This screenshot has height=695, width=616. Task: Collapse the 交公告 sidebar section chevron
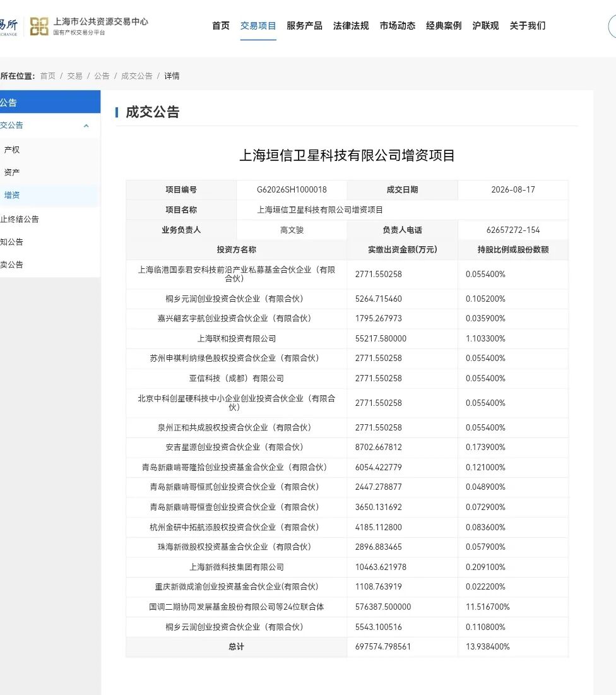point(86,126)
